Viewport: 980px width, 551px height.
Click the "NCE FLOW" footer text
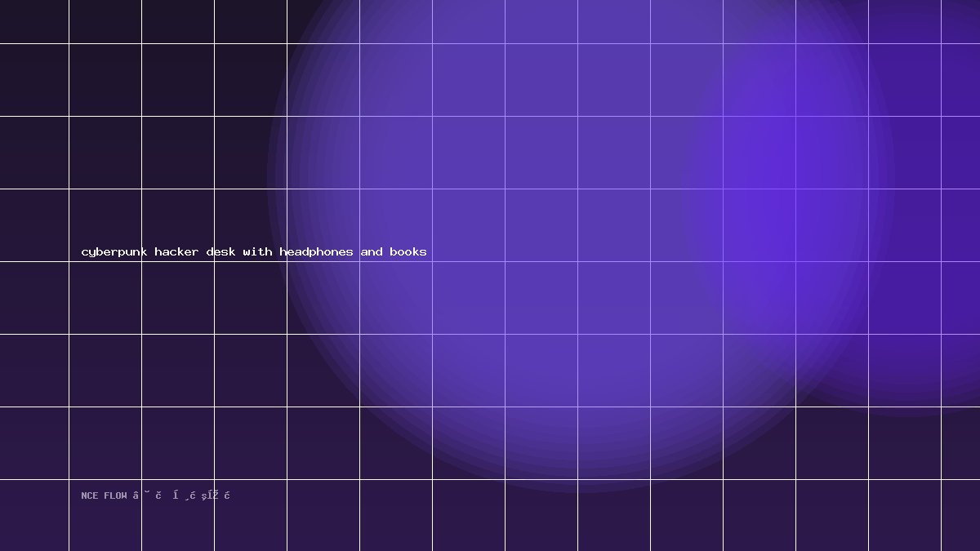104,495
